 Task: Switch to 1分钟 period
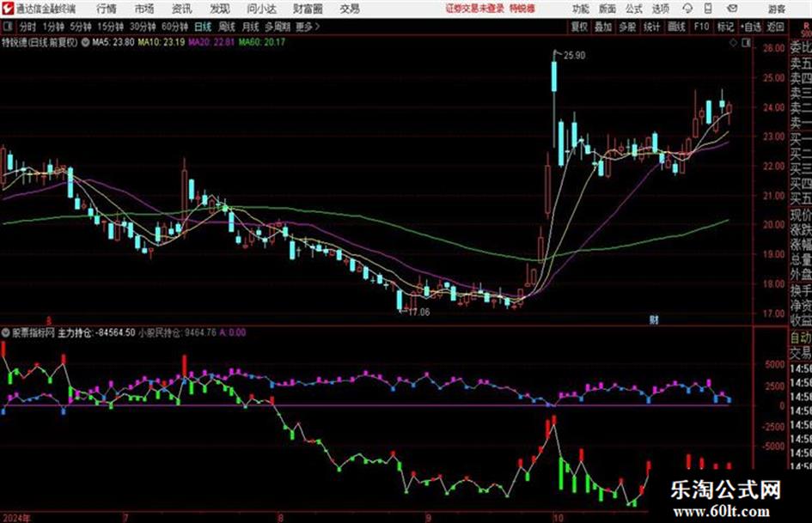click(x=53, y=27)
